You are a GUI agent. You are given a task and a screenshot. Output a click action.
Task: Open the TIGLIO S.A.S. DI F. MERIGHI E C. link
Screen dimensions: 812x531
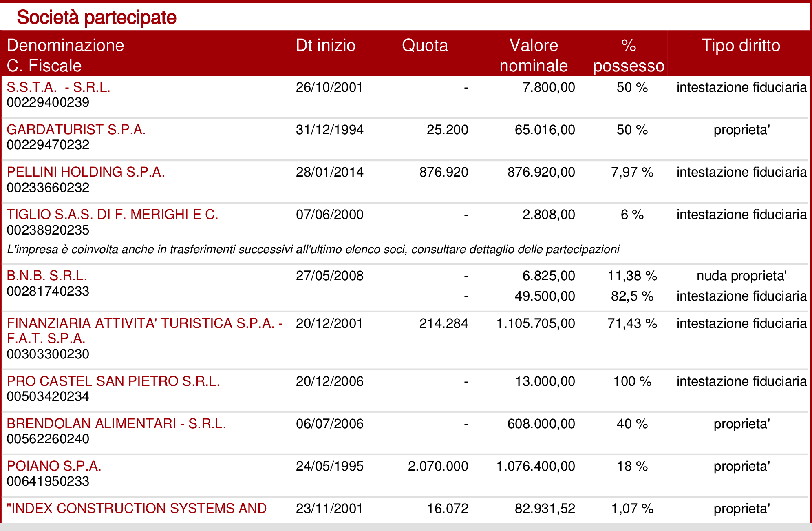pos(113,215)
